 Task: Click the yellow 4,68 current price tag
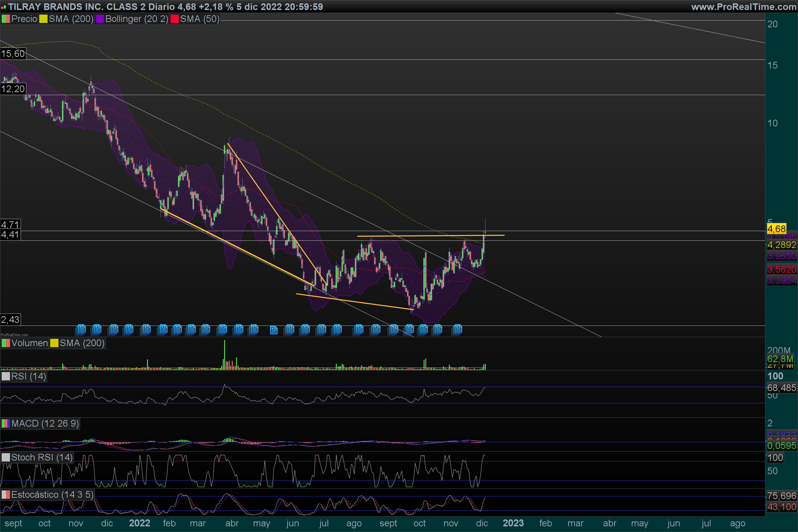point(776,229)
